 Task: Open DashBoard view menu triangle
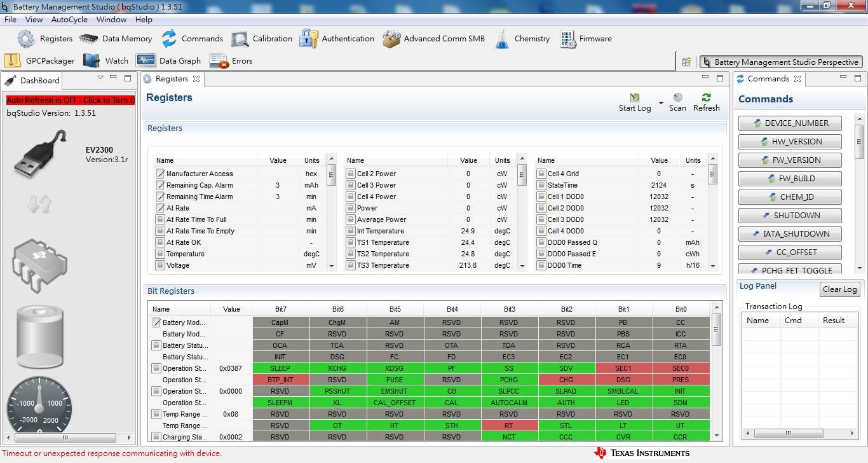[100, 78]
